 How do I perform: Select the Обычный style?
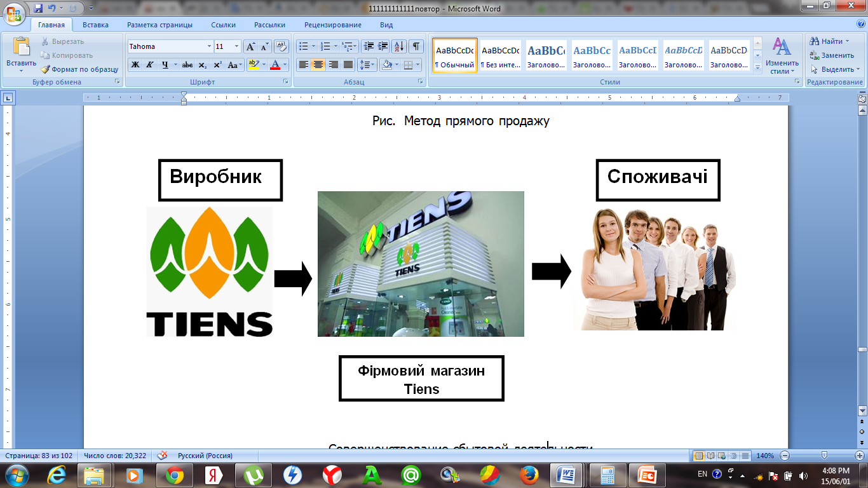click(x=455, y=55)
